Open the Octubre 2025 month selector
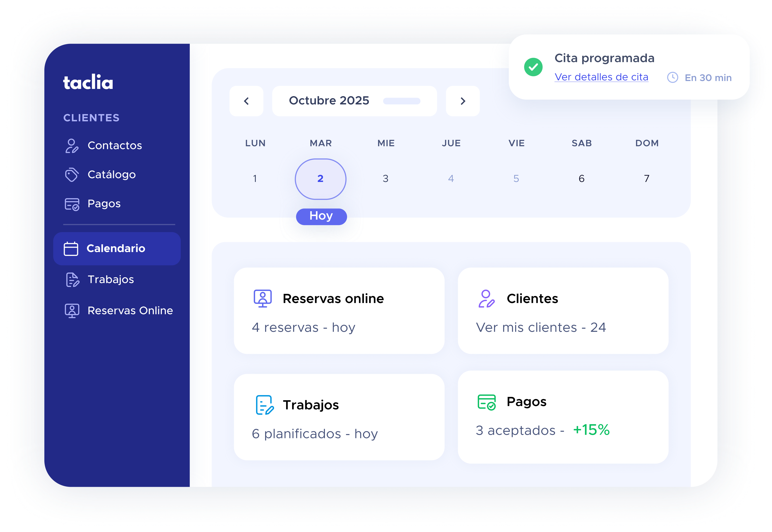 [329, 101]
